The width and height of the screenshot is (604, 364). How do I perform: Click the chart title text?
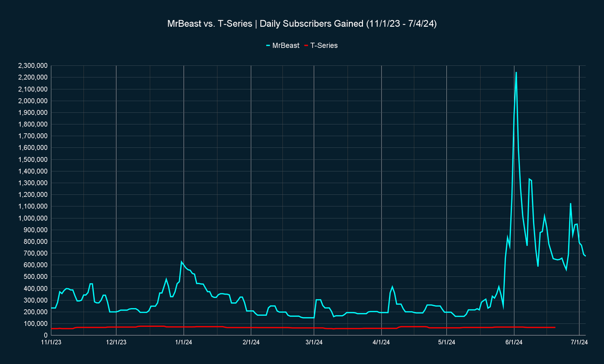(301, 24)
